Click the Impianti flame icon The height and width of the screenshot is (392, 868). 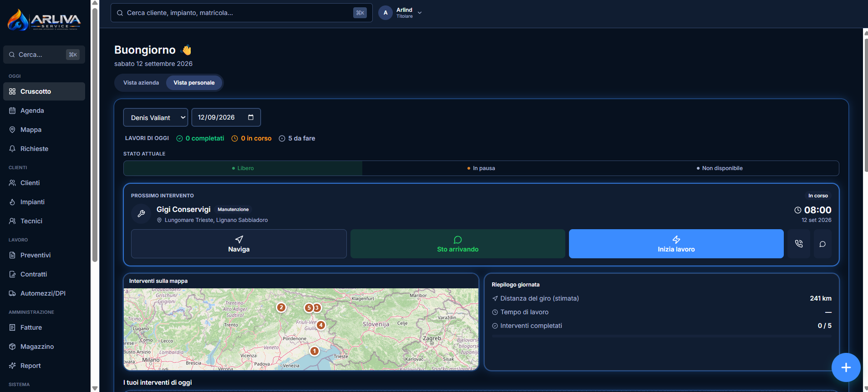[x=12, y=202]
